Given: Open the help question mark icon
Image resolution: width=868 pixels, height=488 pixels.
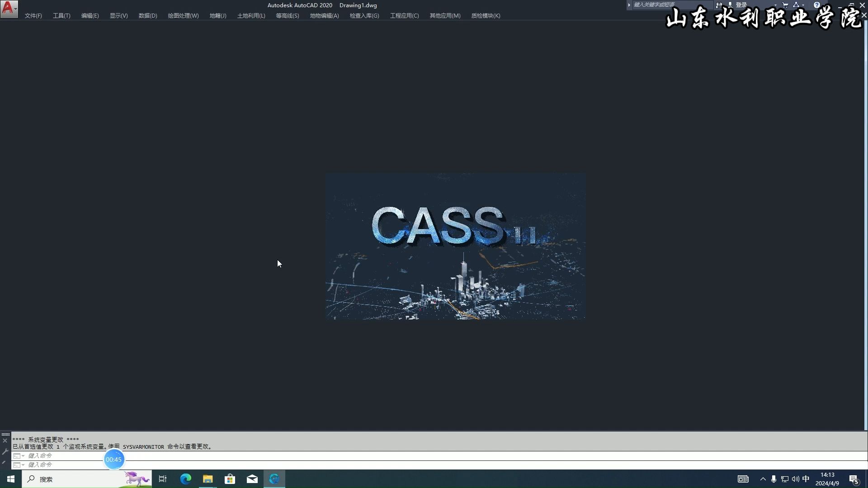Looking at the screenshot, I should [817, 5].
